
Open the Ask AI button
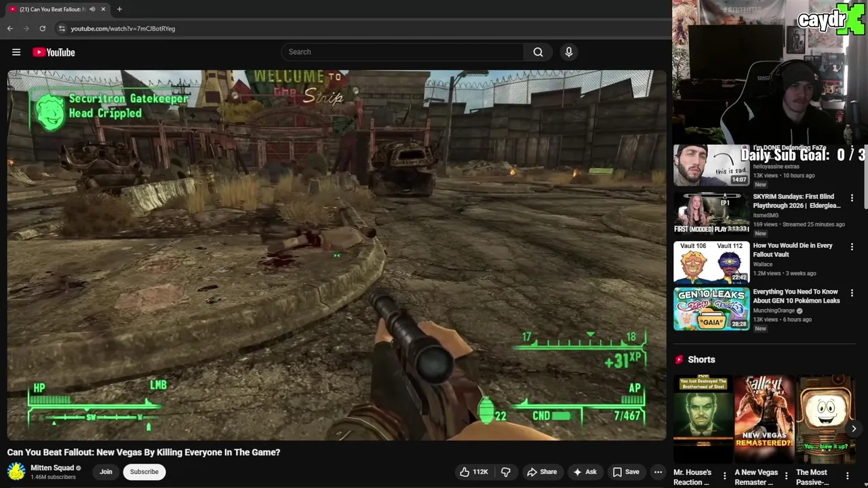point(585,472)
